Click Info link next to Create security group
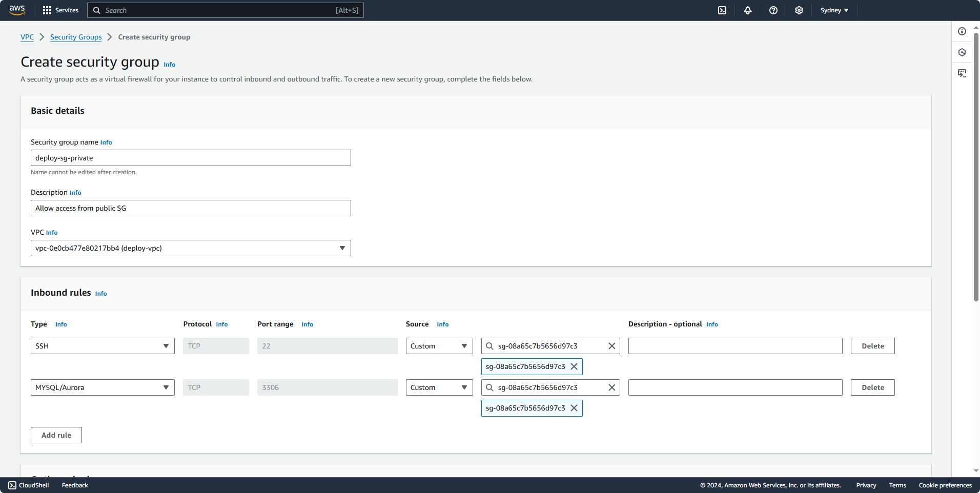Screen dimensions: 980x493 [x=170, y=65]
